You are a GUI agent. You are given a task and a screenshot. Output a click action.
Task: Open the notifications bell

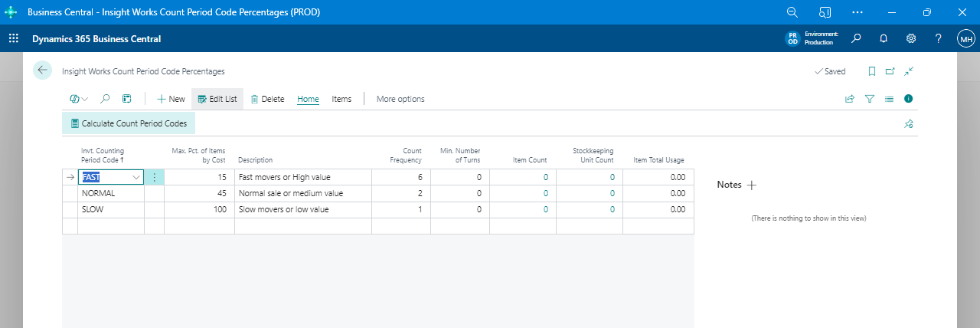point(884,38)
